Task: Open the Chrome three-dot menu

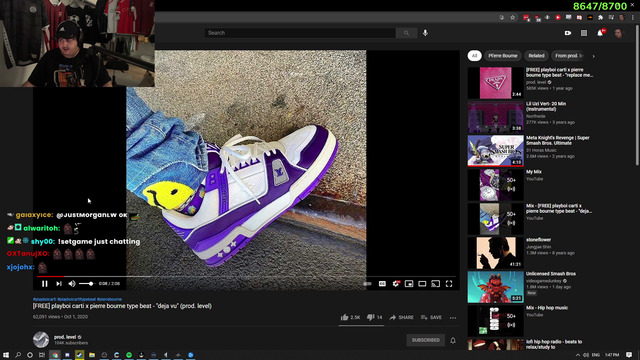Action: 633,18
